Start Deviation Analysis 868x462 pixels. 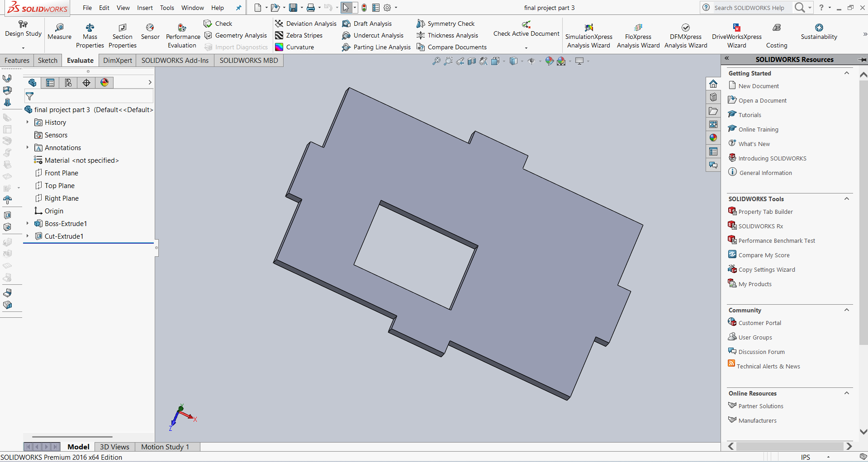306,24
